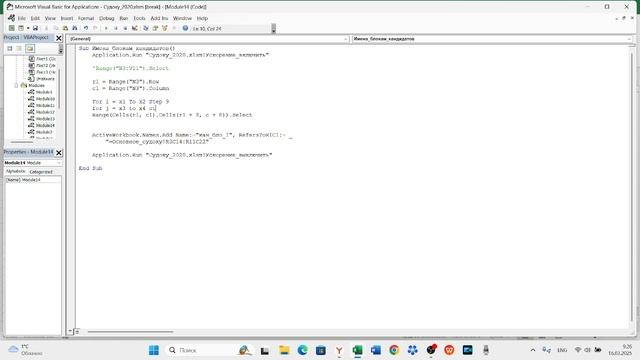Screen dimensions: 640x360
Task: Close the Properties pane
Action: click(59, 153)
